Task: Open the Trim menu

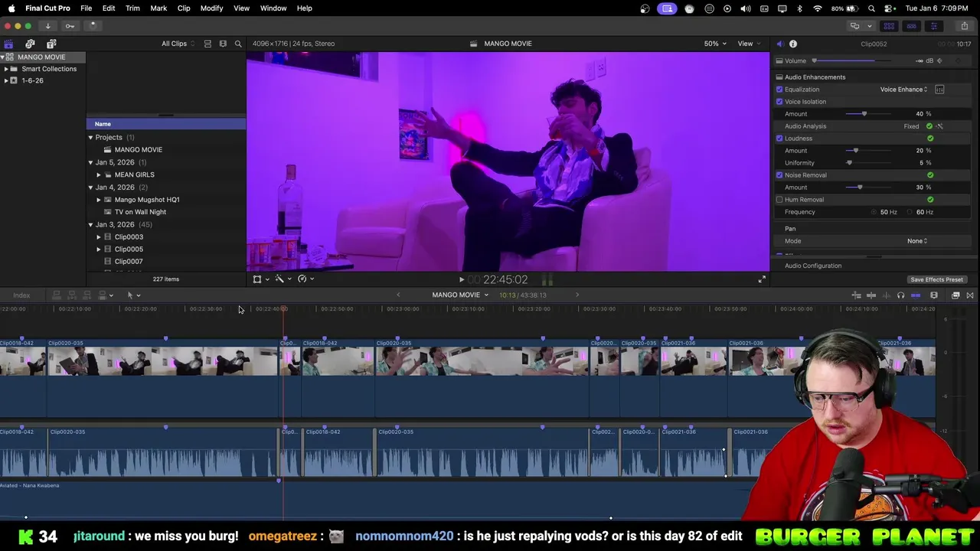Action: tap(132, 8)
